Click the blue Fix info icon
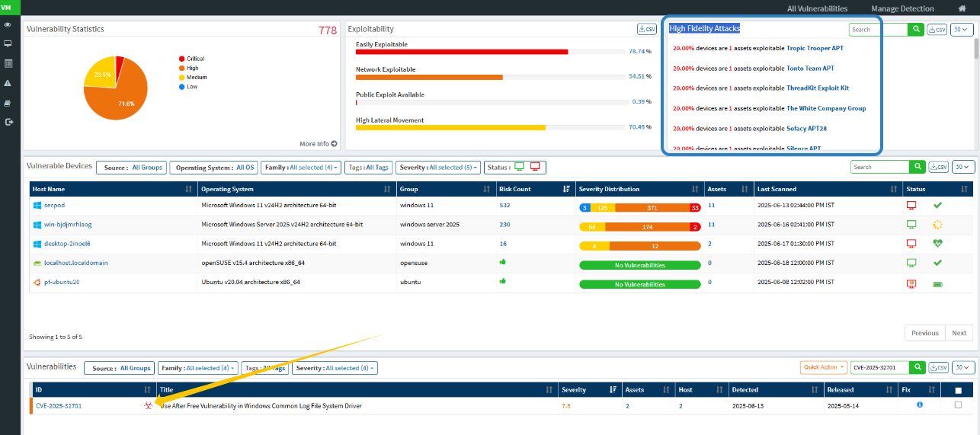The height and width of the screenshot is (435, 980). coord(920,405)
